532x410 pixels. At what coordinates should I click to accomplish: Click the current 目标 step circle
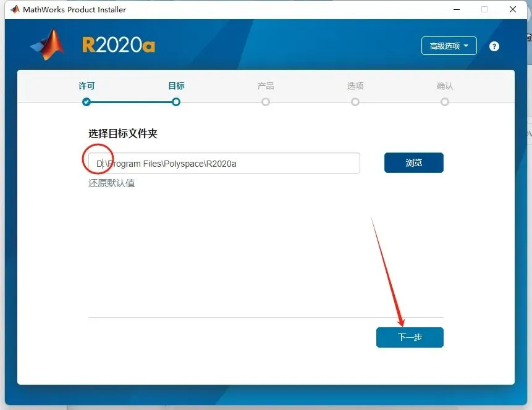tap(176, 102)
